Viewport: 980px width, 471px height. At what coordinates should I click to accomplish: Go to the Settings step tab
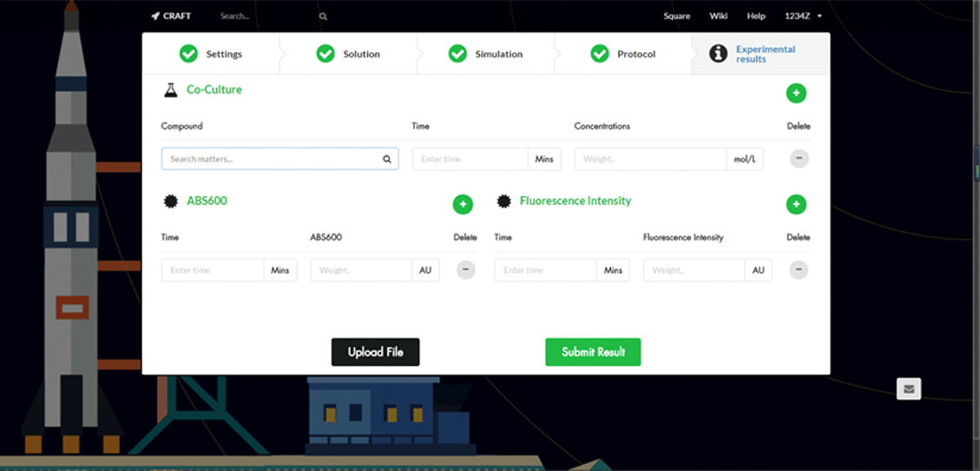211,54
